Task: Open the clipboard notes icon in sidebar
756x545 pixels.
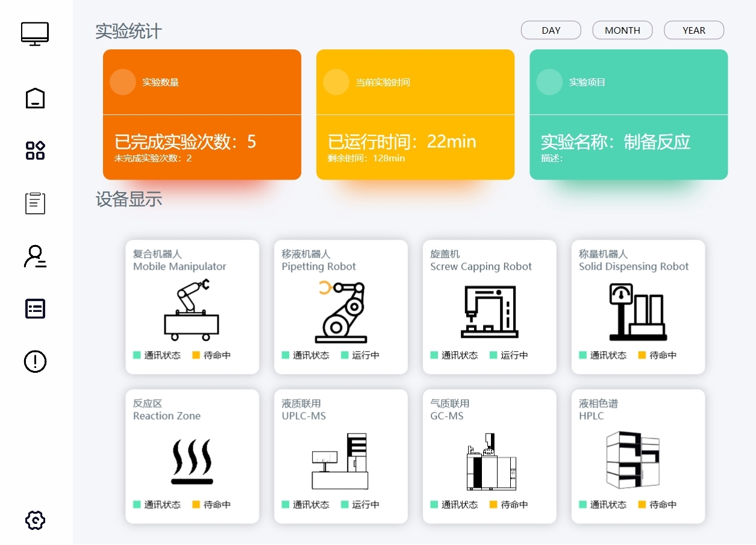Action: (x=35, y=204)
